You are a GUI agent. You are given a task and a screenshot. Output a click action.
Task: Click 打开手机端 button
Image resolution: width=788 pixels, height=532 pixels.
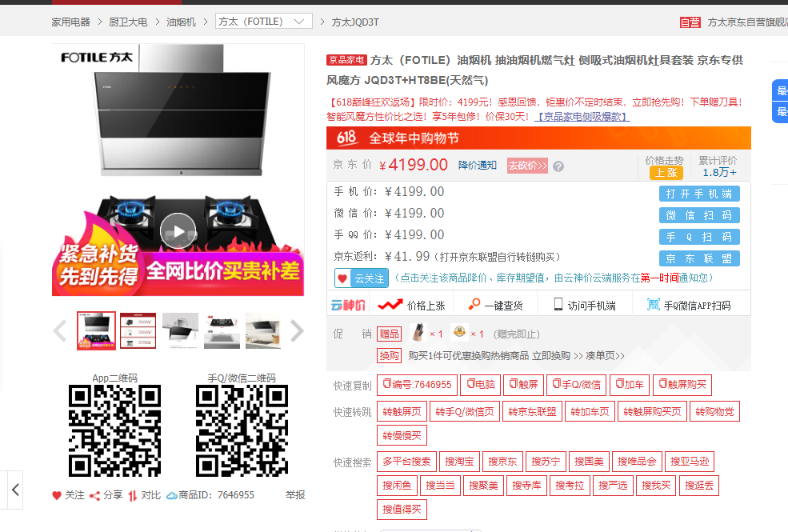click(x=699, y=194)
